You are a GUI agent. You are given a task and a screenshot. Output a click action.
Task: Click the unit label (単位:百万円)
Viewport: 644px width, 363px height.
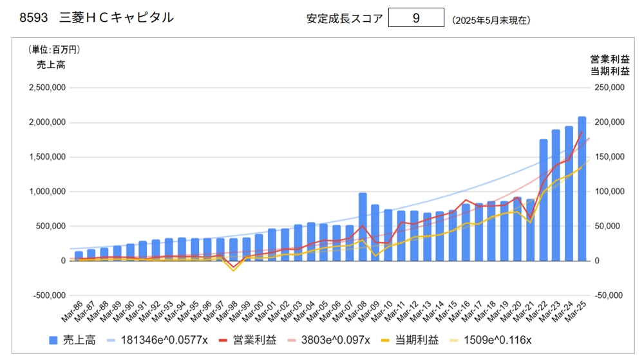(x=54, y=50)
